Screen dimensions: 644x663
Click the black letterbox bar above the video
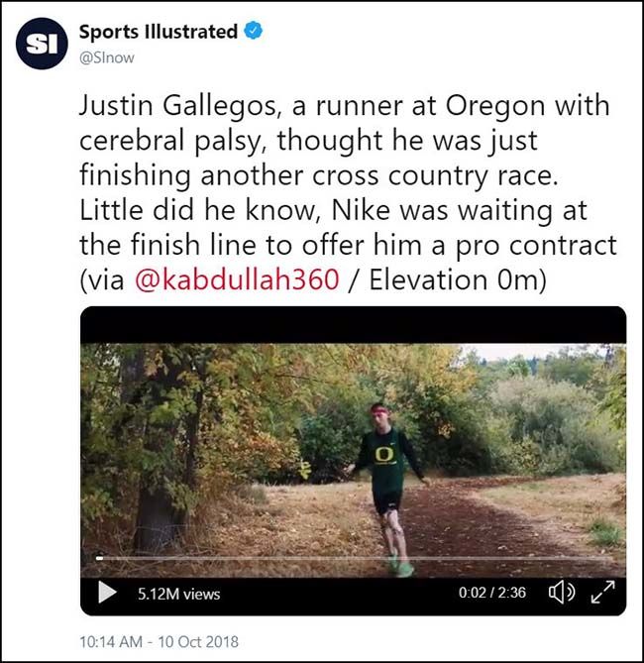pos(354,325)
